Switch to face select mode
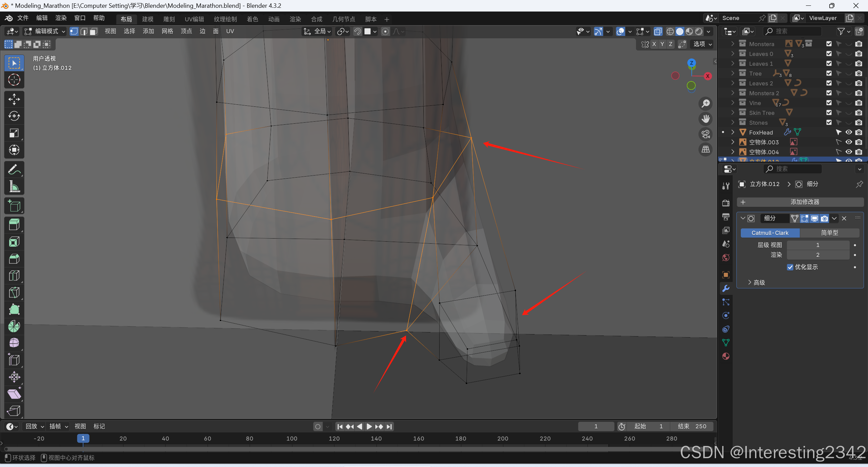Image resolution: width=868 pixels, height=467 pixels. point(94,32)
